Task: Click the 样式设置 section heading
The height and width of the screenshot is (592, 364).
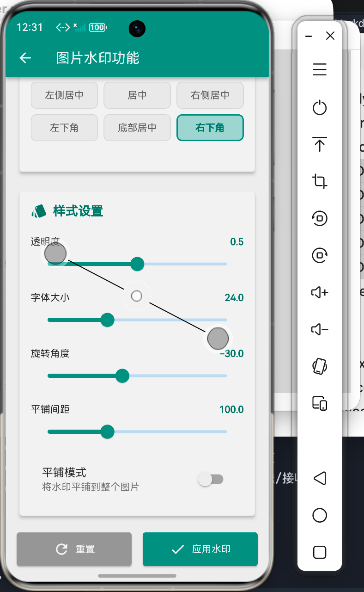Action: [x=78, y=211]
